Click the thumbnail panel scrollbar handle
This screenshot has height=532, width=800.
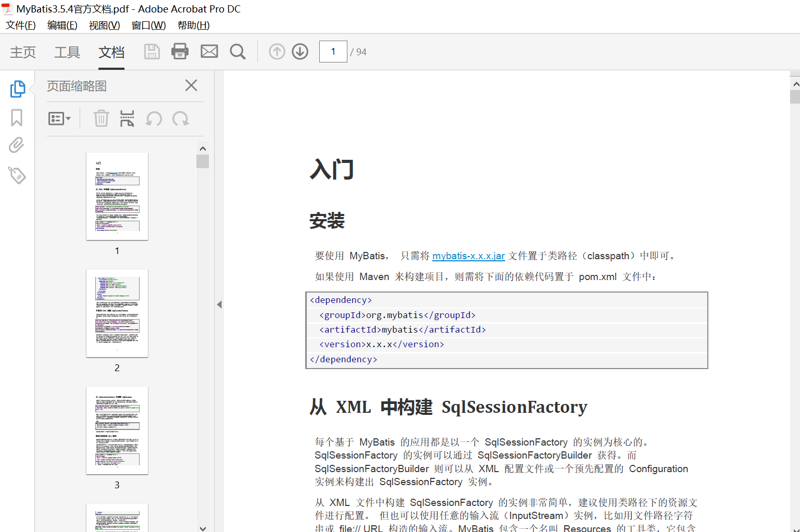pyautogui.click(x=203, y=161)
